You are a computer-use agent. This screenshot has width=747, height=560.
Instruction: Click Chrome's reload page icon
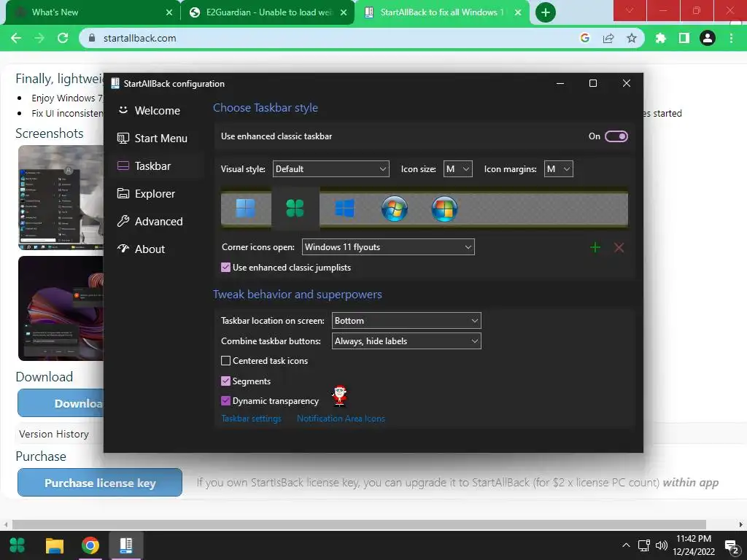[63, 38]
